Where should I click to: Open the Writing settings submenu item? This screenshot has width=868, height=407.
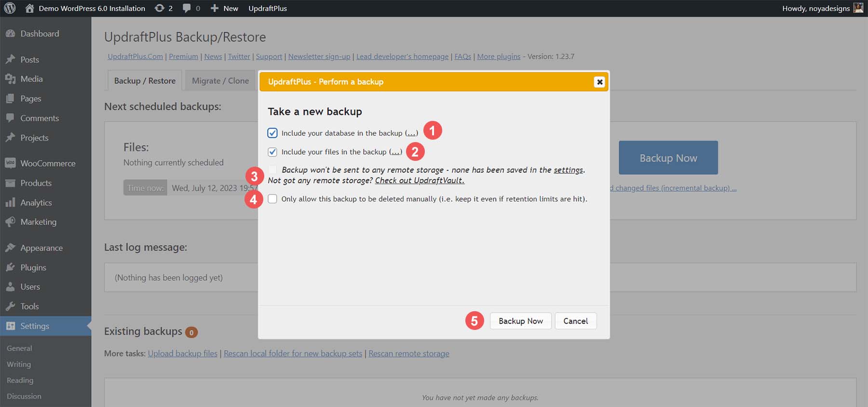click(19, 364)
